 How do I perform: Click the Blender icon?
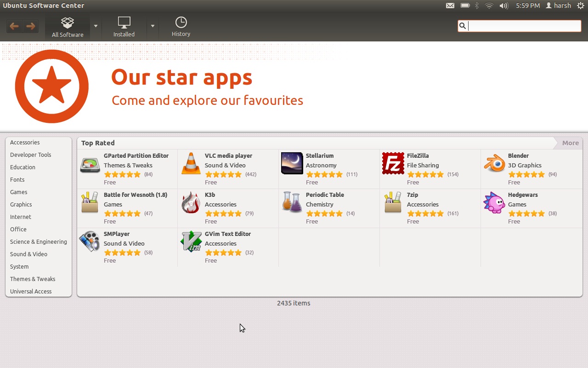point(494,164)
